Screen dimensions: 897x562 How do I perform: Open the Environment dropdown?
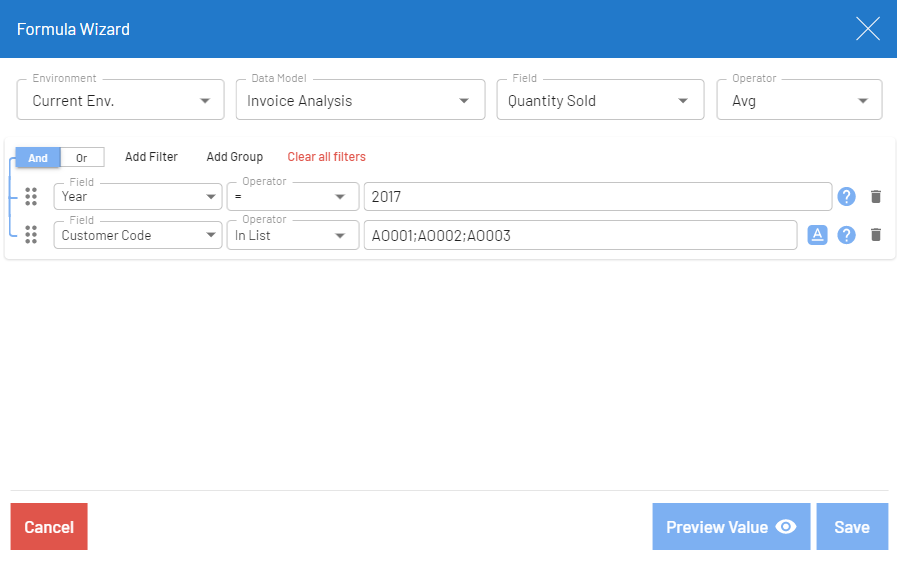click(x=120, y=101)
